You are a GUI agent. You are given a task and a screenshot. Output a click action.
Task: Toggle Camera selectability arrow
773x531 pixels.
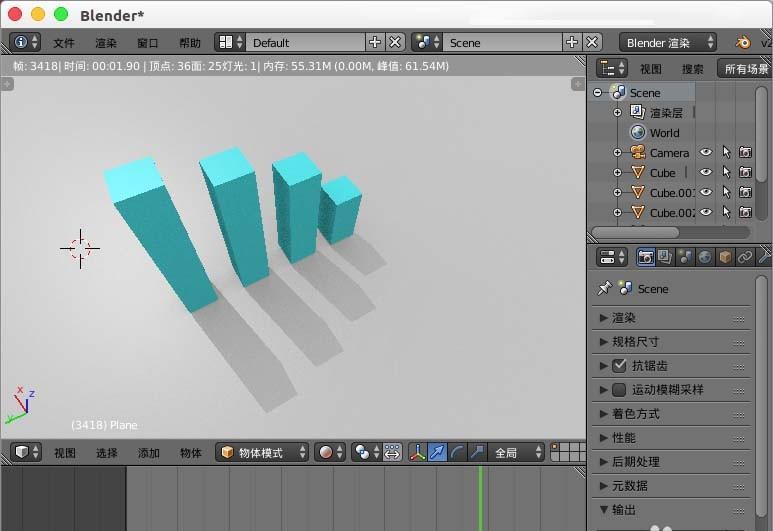point(726,152)
